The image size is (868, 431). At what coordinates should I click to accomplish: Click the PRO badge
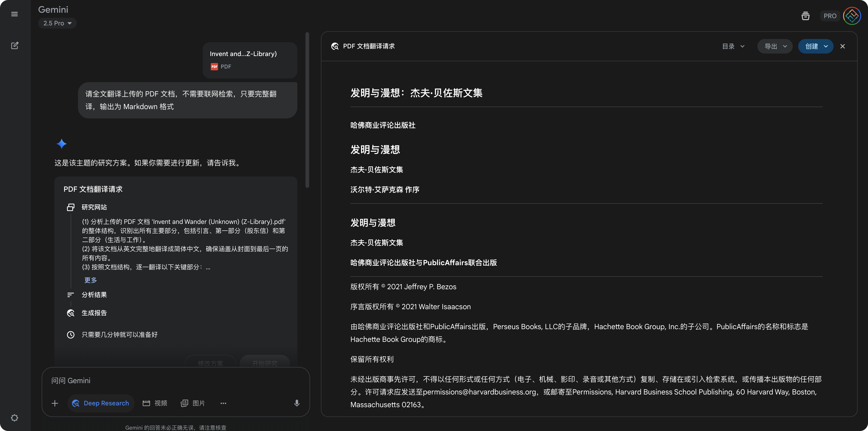(830, 16)
